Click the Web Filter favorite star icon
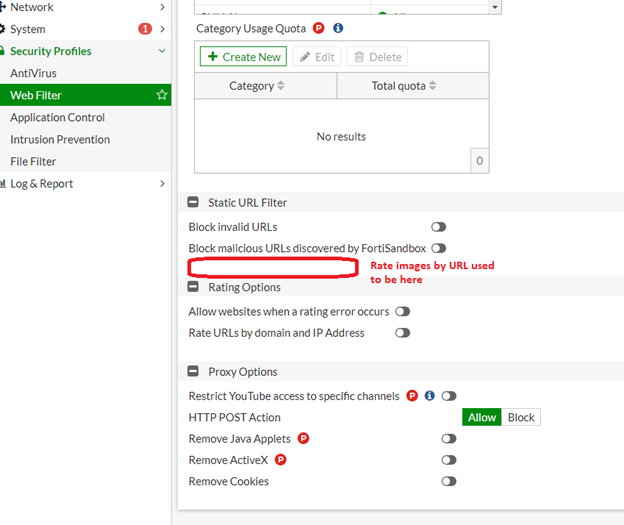The image size is (624, 525). [162, 95]
